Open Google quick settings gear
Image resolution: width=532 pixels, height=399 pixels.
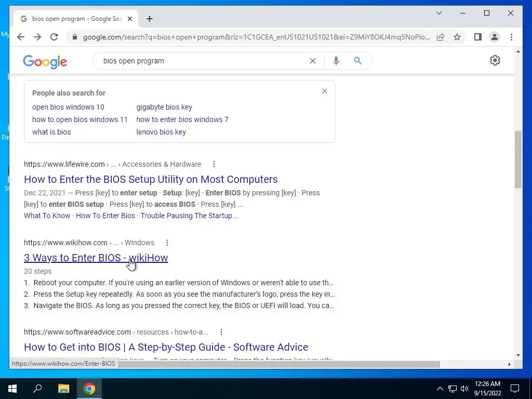(495, 60)
